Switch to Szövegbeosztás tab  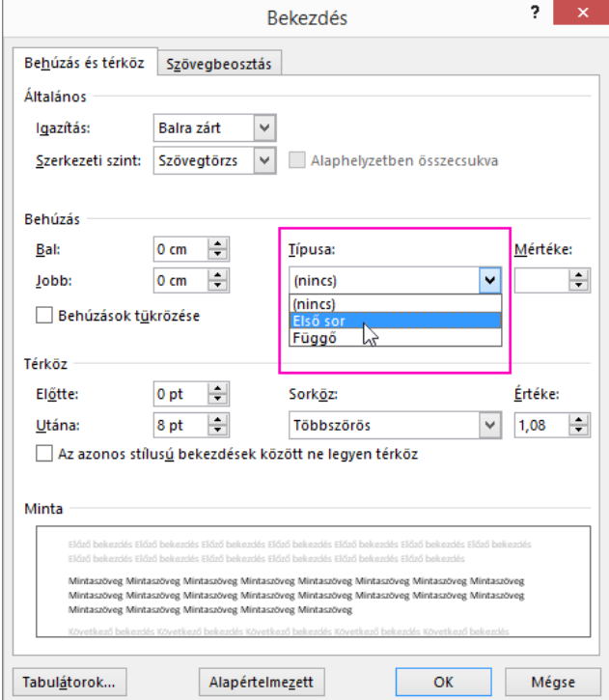tap(219, 65)
